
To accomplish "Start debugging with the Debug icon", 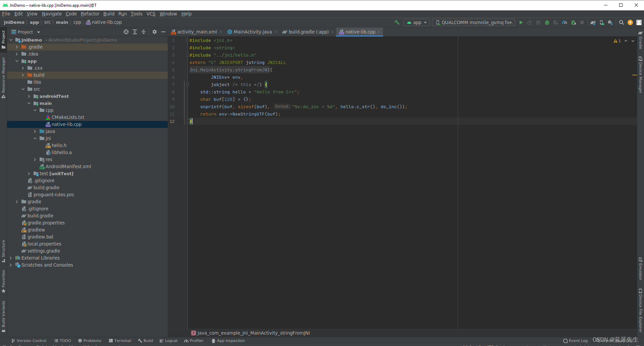I will (x=547, y=22).
